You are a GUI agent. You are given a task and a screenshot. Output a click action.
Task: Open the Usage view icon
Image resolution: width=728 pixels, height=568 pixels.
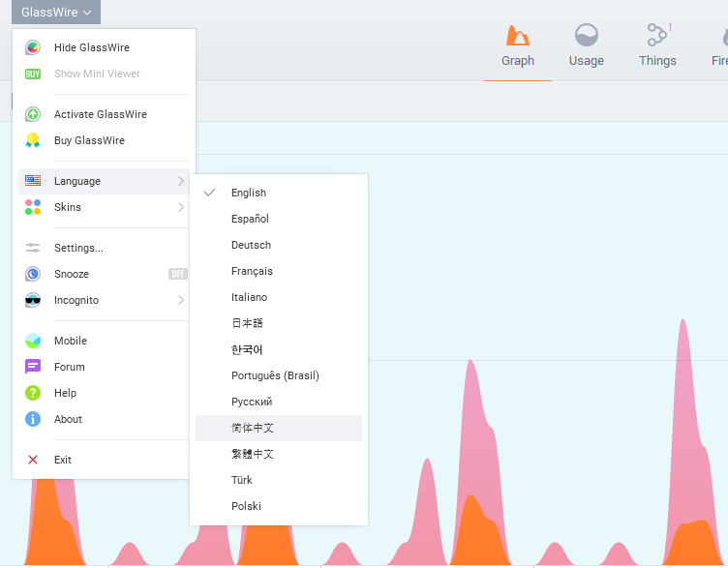pos(587,35)
